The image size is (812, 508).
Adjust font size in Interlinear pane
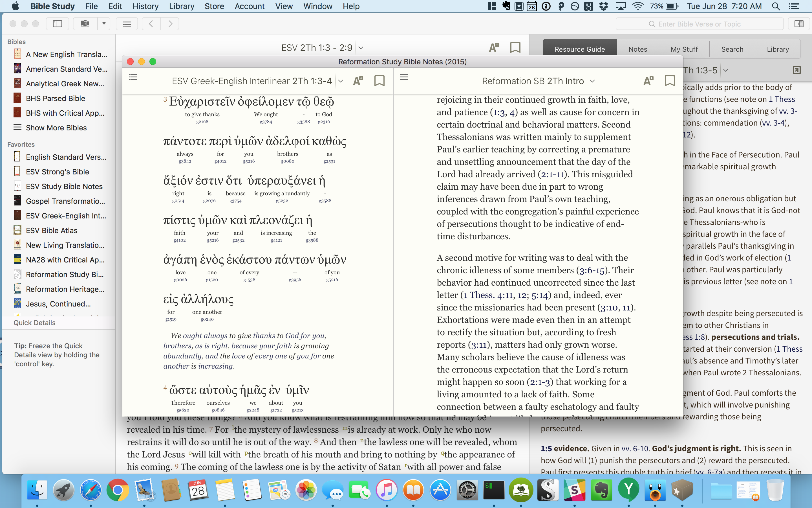click(358, 81)
